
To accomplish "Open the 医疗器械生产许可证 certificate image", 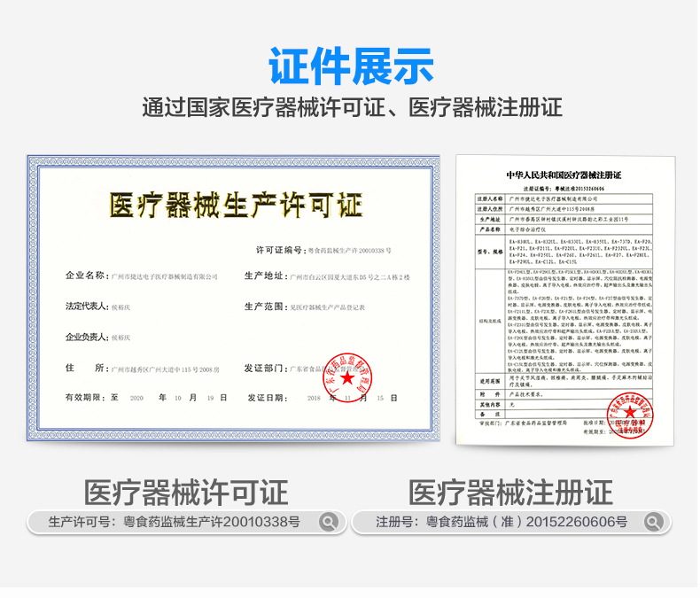I will [x=234, y=298].
